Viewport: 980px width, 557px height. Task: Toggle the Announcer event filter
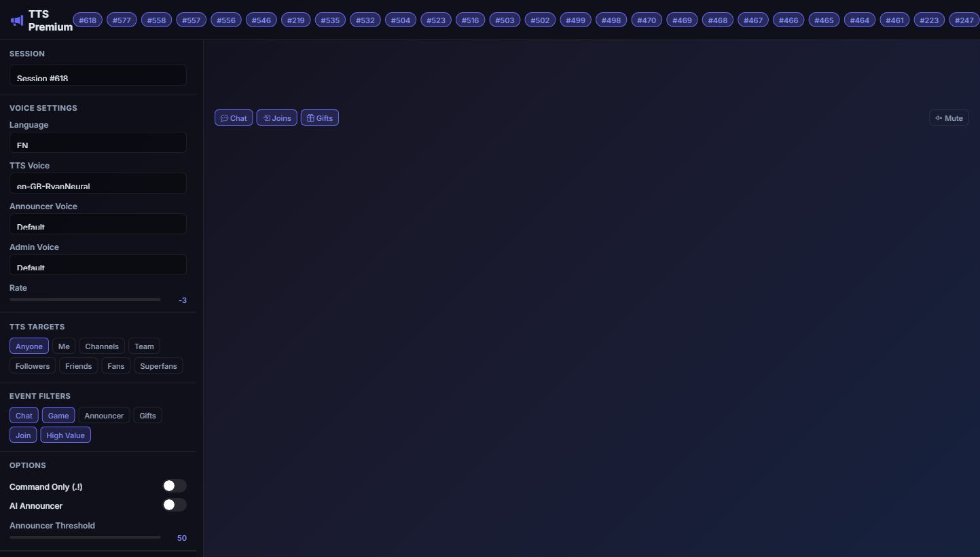(x=104, y=415)
